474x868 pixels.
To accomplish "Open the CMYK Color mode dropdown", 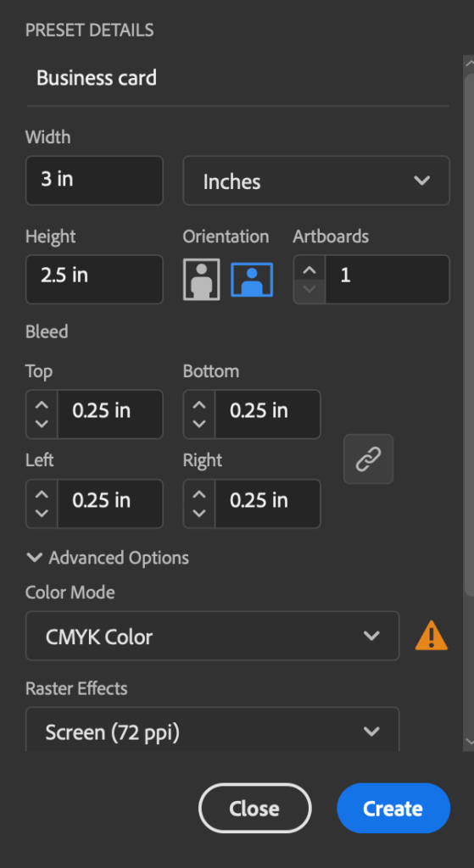I will [x=213, y=636].
